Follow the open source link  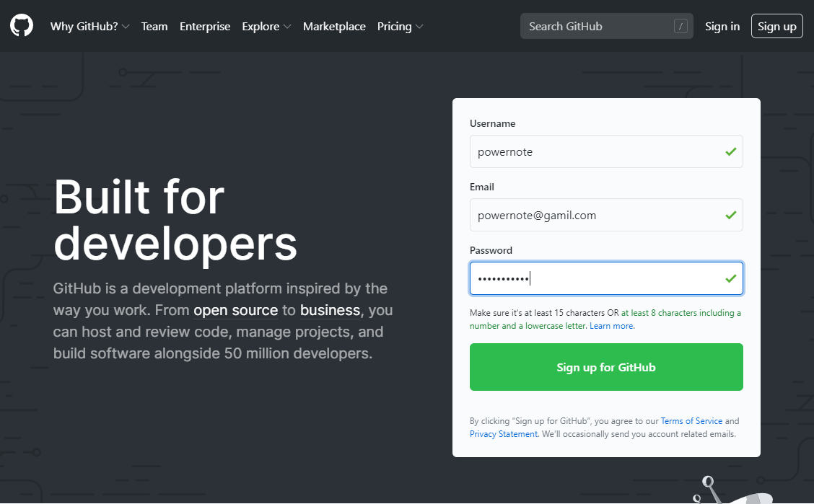point(236,310)
